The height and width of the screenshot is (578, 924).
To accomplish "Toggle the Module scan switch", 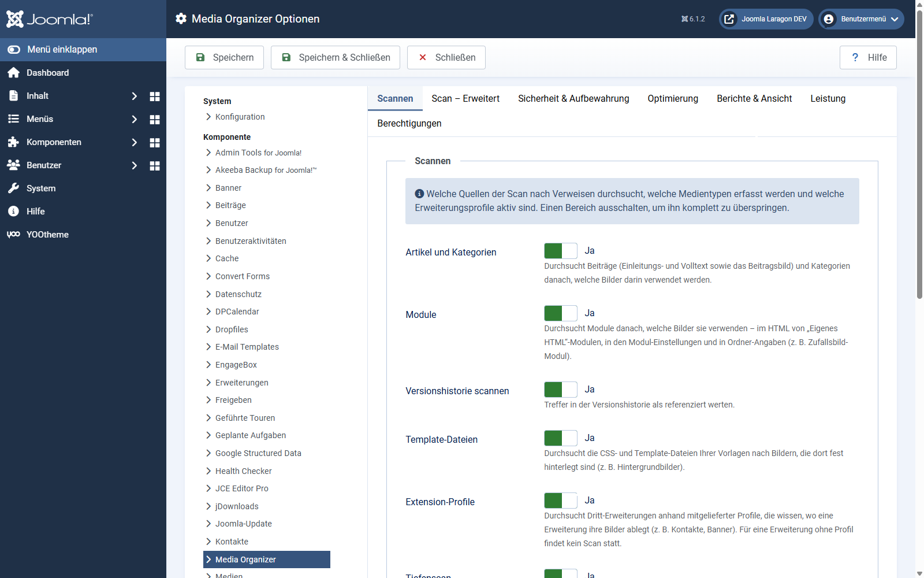I will [561, 313].
